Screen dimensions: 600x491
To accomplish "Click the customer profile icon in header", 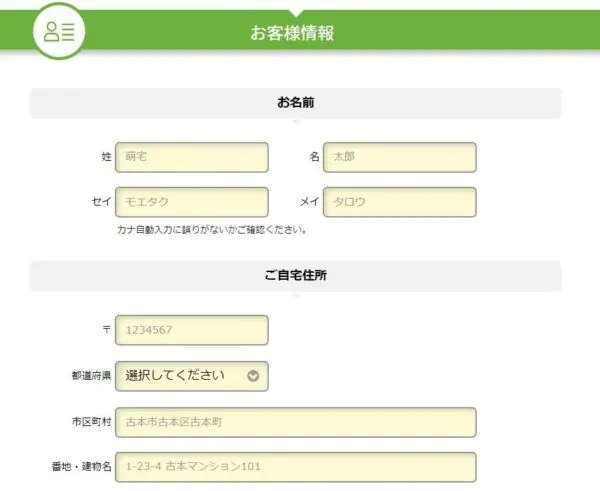I will click(59, 31).
